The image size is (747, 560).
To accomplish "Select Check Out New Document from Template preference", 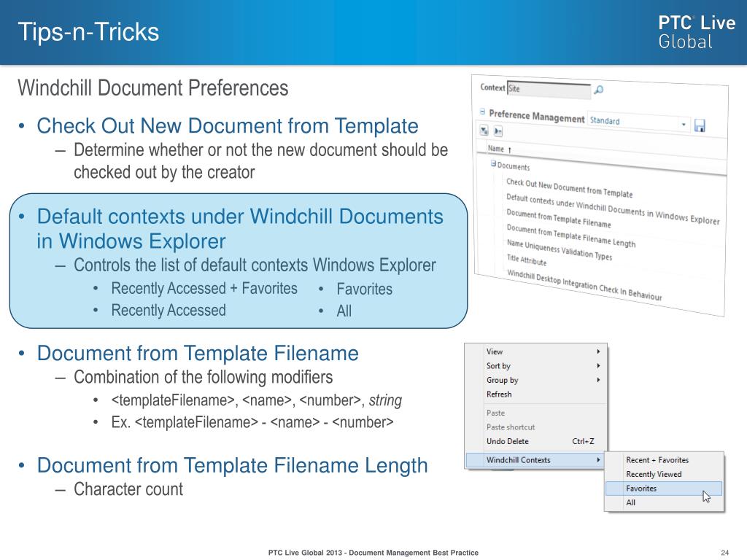I will [569, 188].
